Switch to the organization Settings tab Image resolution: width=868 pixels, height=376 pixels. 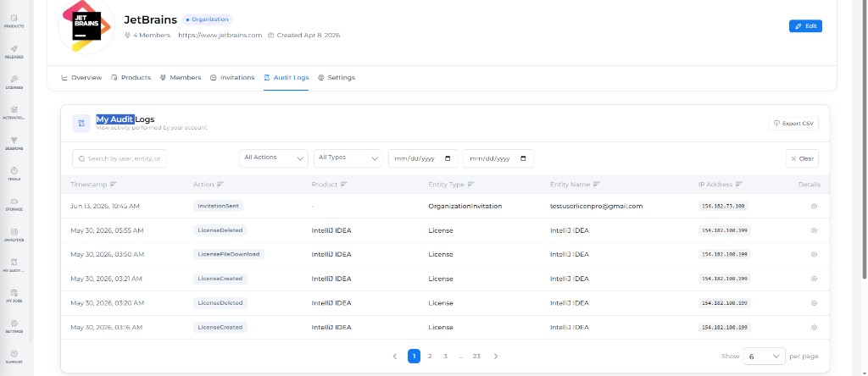337,77
